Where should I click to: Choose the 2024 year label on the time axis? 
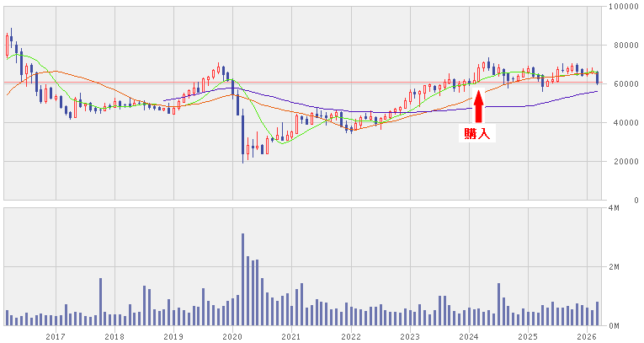pos(469,336)
